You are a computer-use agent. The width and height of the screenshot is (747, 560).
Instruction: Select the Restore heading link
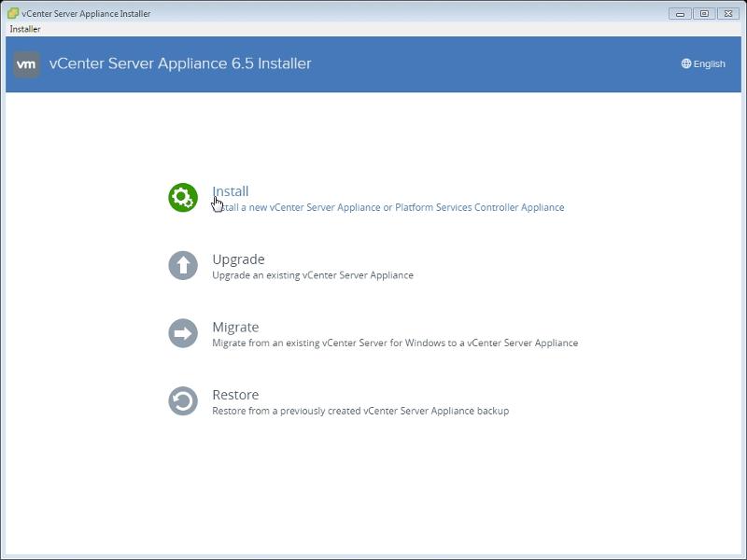(x=235, y=395)
